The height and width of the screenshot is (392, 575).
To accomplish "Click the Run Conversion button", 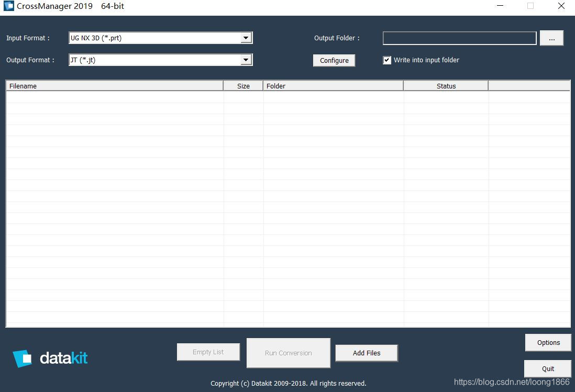I will pyautogui.click(x=288, y=353).
